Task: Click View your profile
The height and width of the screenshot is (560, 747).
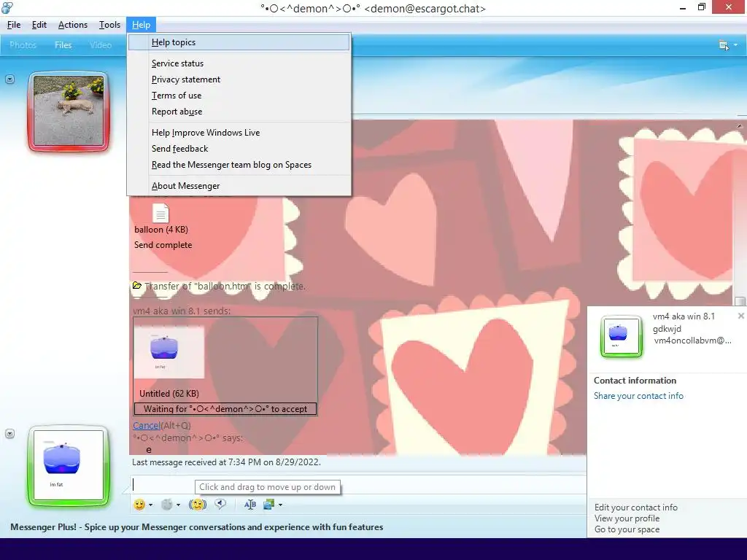Action: pyautogui.click(x=627, y=518)
